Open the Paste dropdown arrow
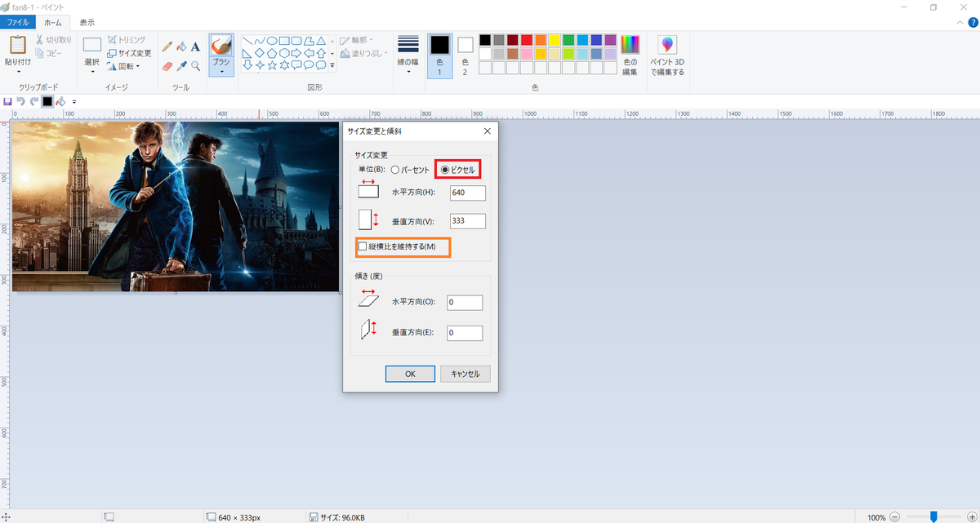 18,72
